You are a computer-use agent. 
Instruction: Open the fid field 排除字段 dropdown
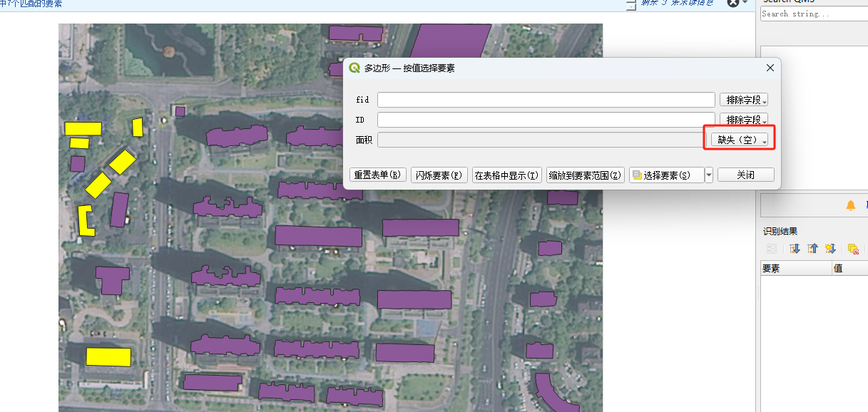[743, 100]
